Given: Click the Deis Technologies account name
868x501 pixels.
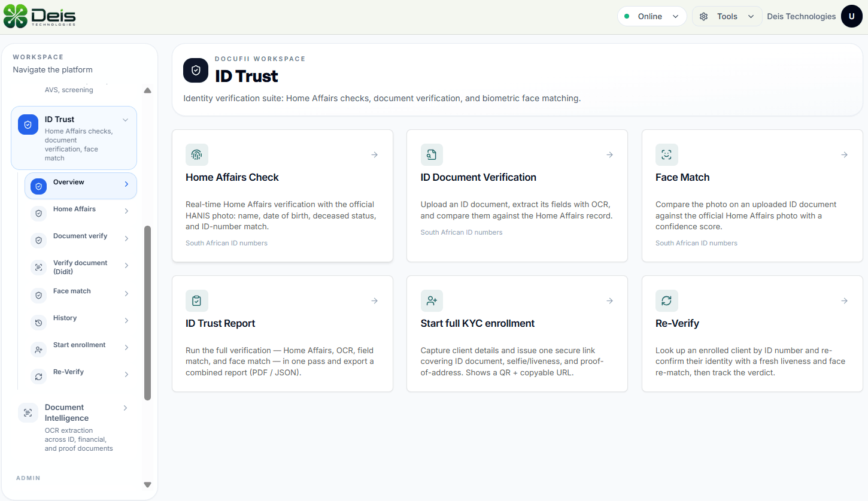Looking at the screenshot, I should pyautogui.click(x=802, y=16).
